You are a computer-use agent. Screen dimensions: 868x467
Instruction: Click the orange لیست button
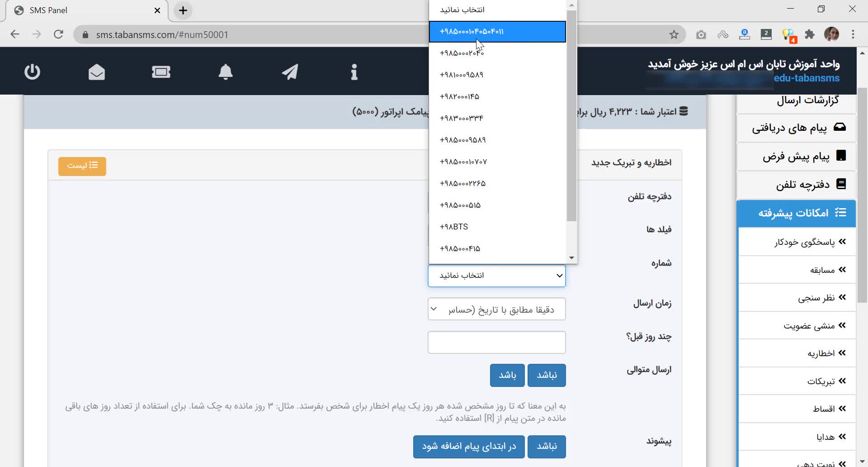82,166
